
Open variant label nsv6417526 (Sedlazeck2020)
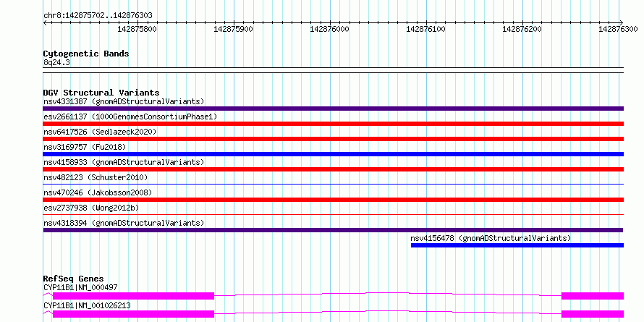[100, 132]
